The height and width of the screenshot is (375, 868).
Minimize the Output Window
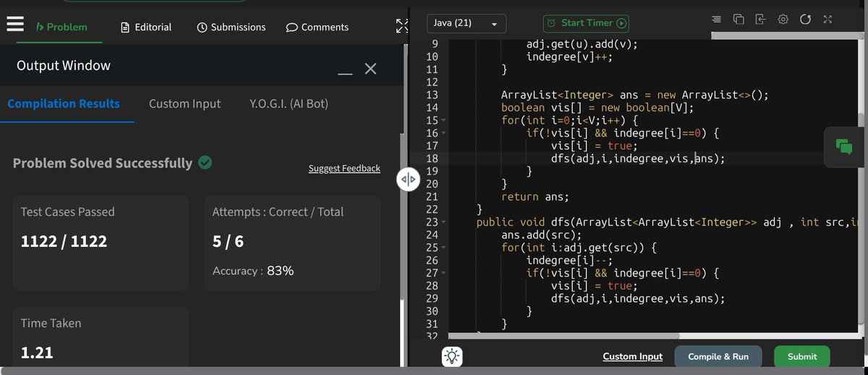coord(345,72)
